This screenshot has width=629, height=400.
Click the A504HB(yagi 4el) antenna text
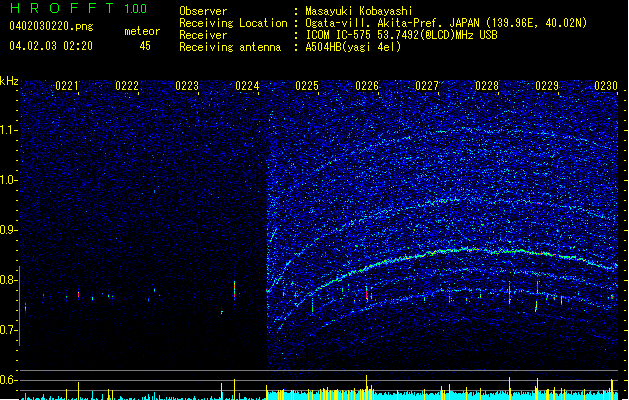point(353,47)
